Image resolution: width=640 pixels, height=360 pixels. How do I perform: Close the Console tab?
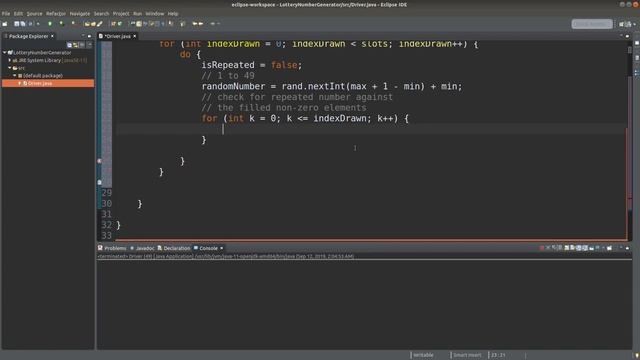222,248
